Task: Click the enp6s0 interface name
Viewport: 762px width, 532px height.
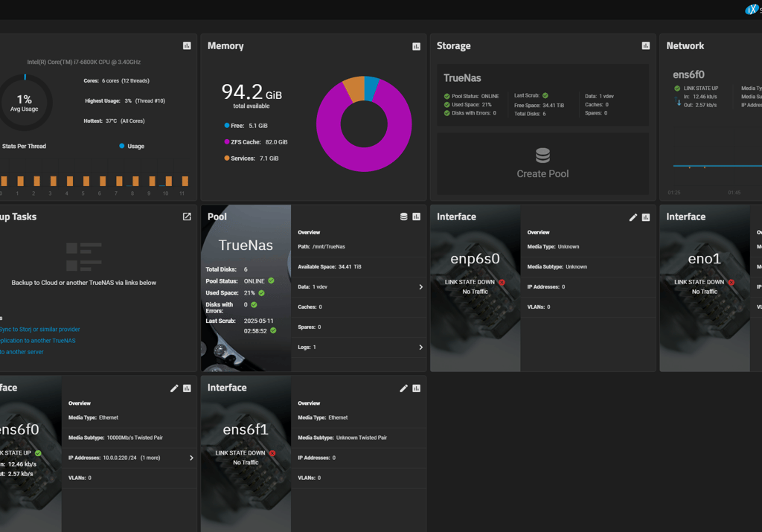Action: tap(475, 258)
